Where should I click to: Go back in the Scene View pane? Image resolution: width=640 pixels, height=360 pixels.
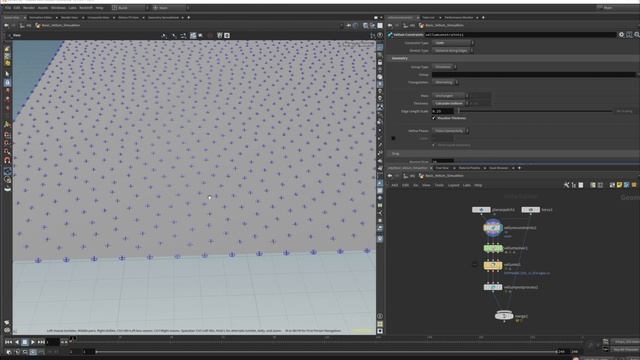tap(6, 25)
